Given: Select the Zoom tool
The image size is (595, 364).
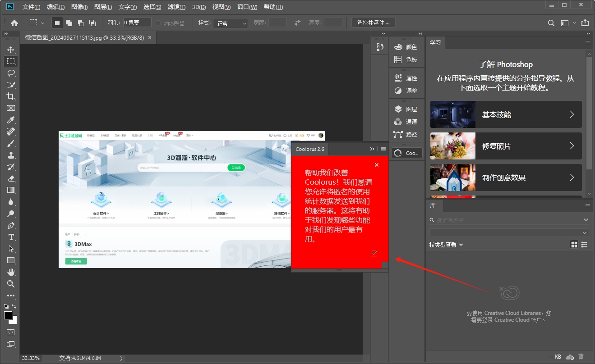Looking at the screenshot, I should click(x=11, y=284).
